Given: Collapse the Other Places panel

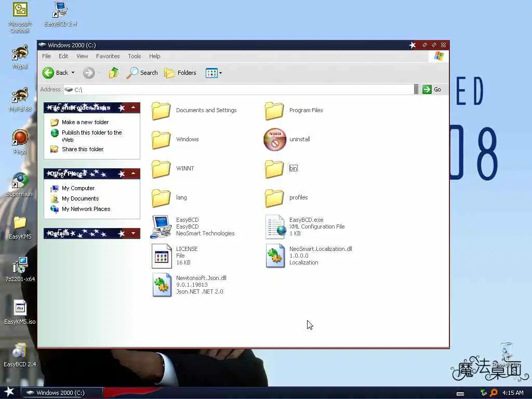Looking at the screenshot, I should 134,174.
